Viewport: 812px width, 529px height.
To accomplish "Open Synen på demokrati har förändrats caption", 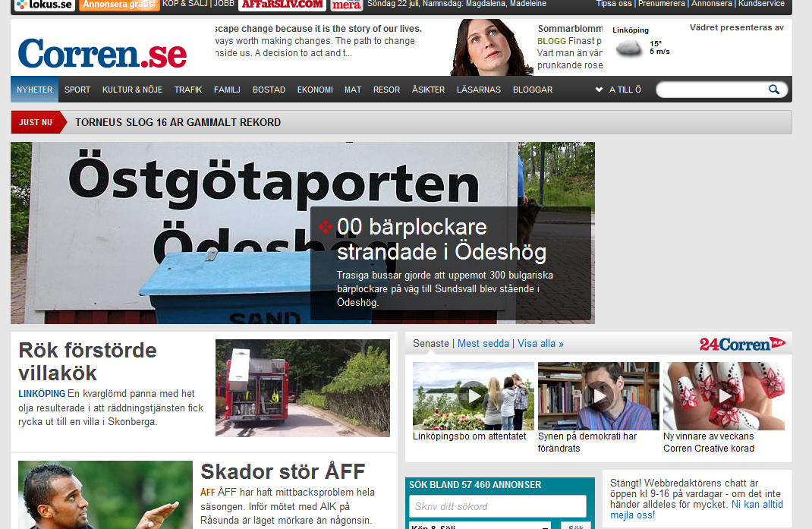I will [587, 442].
